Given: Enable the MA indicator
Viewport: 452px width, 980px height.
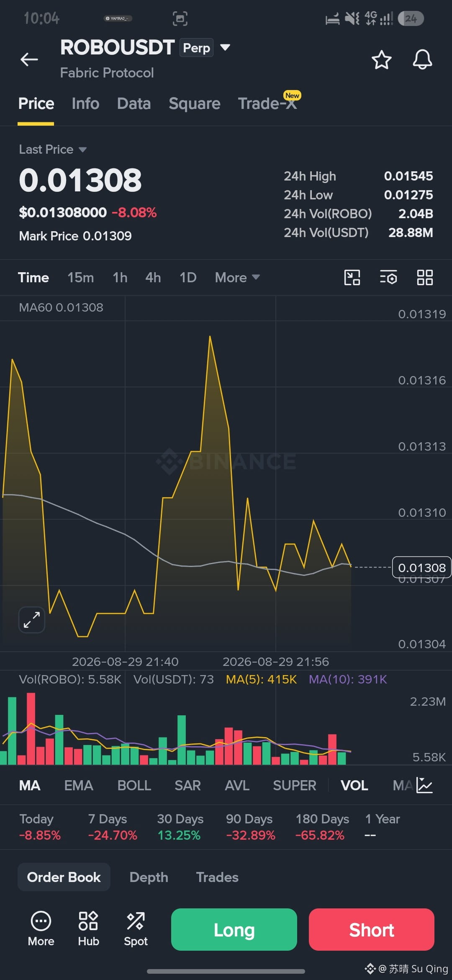Looking at the screenshot, I should click(30, 785).
